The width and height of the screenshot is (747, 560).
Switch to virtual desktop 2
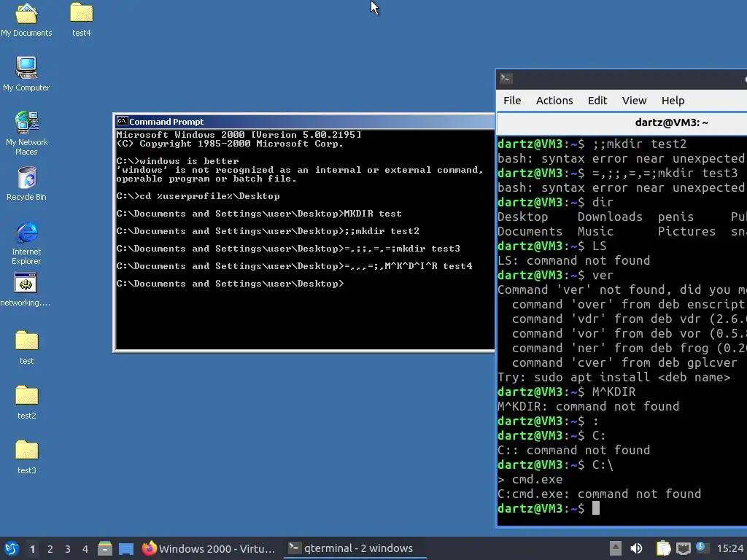(x=50, y=549)
